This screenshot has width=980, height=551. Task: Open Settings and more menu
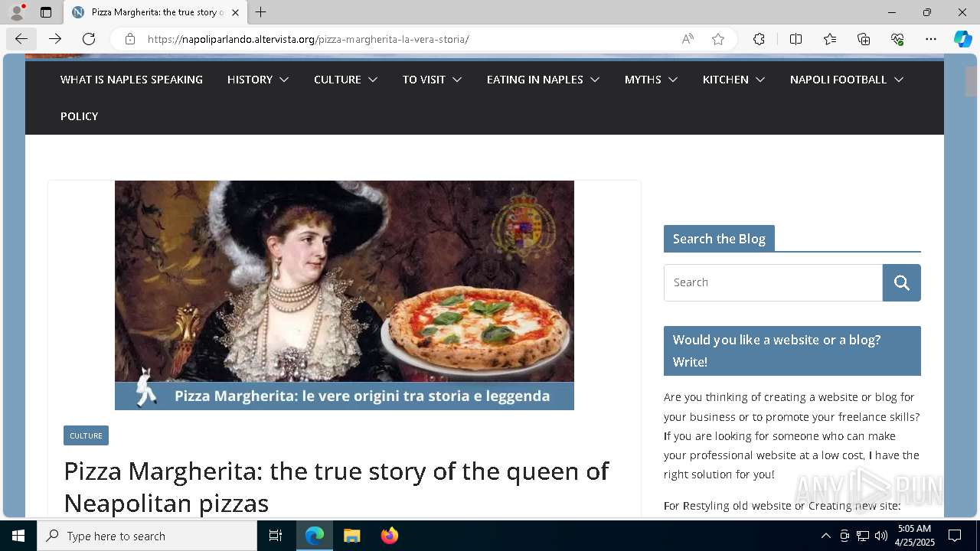pyautogui.click(x=931, y=39)
